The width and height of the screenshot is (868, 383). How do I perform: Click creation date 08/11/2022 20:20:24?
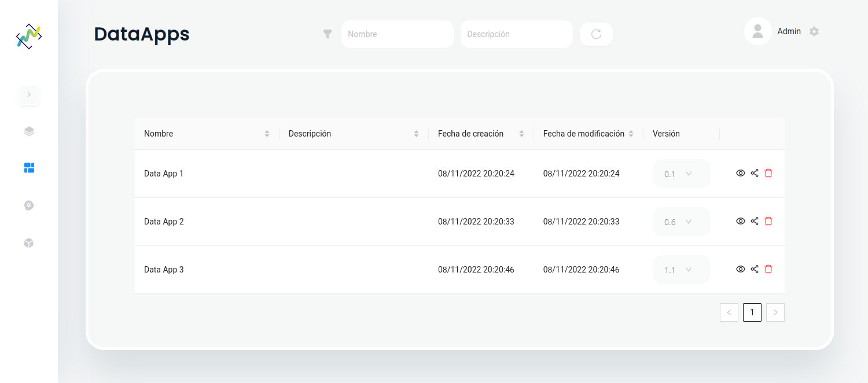(x=476, y=174)
